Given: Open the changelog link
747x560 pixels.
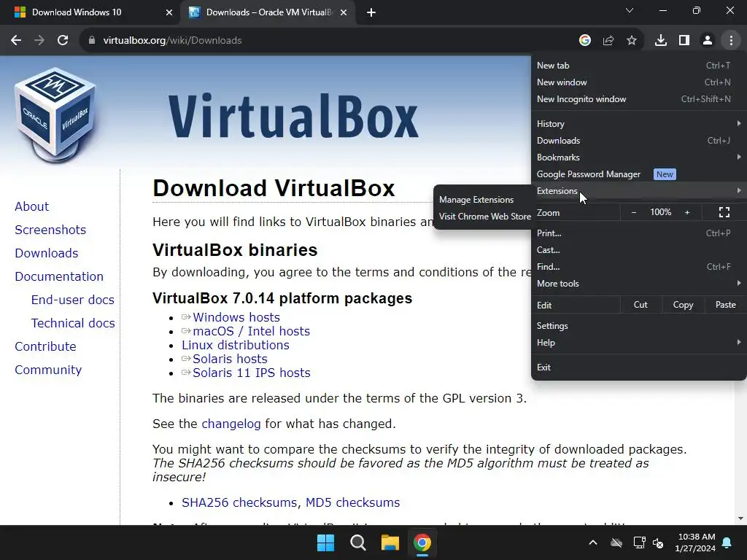Looking at the screenshot, I should [231, 424].
